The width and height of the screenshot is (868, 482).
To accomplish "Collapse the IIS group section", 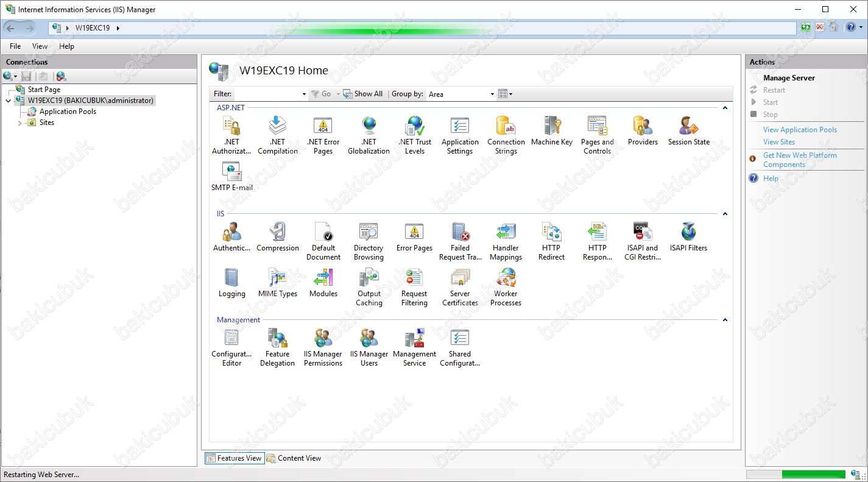I will pos(725,214).
